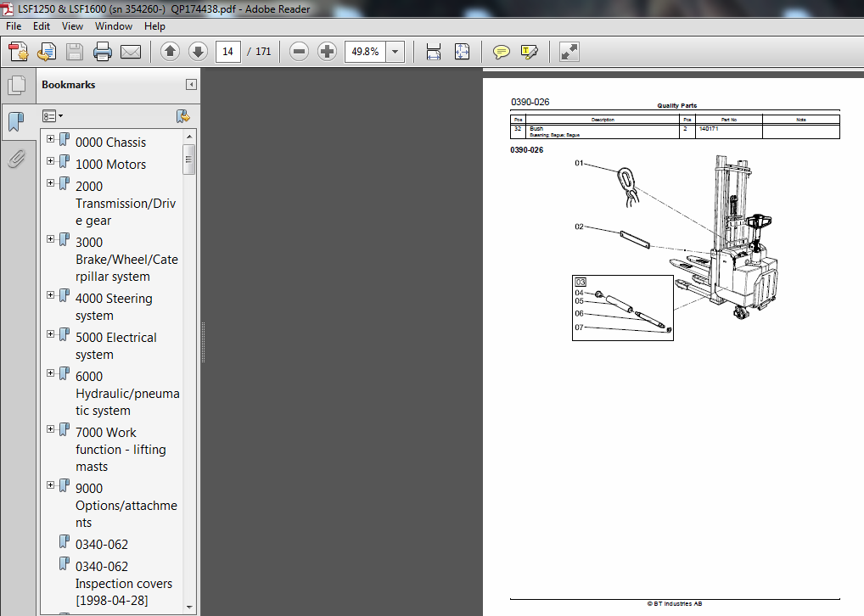This screenshot has width=864, height=616.
Task: Click the Fit One Full Page icon
Action: (x=462, y=52)
